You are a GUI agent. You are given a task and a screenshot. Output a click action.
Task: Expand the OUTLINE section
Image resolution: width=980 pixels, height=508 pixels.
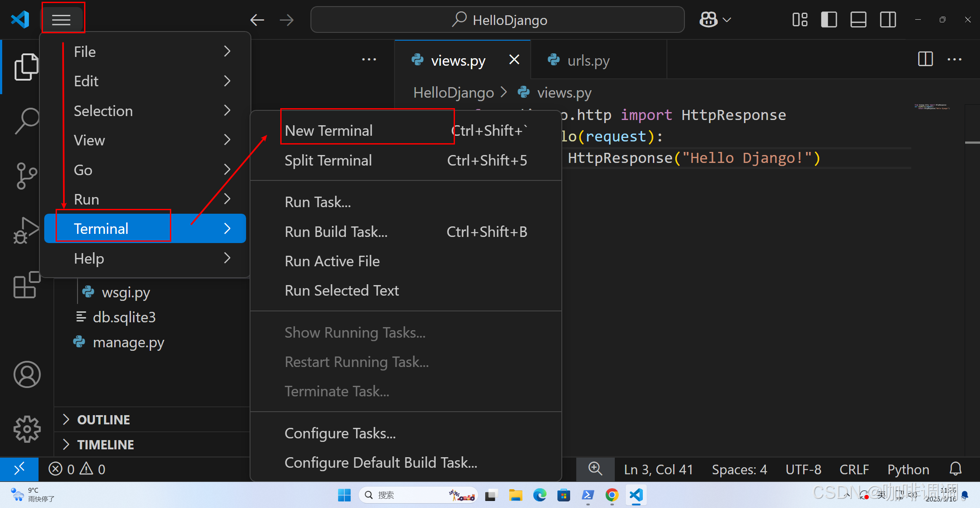pyautogui.click(x=103, y=419)
